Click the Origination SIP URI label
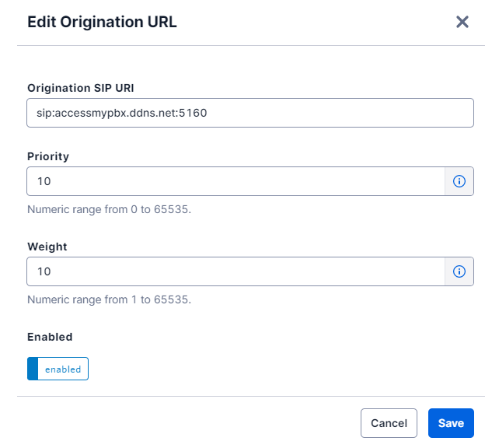The height and width of the screenshot is (448, 485). pyautogui.click(x=81, y=88)
